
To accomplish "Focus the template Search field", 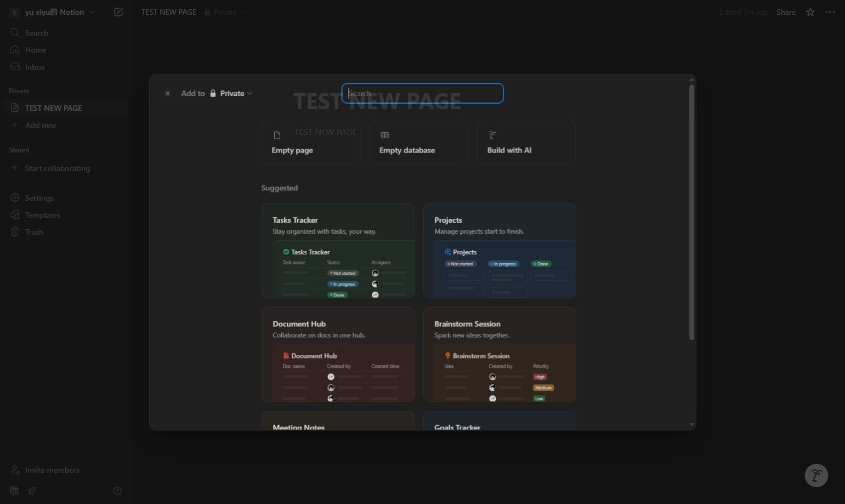I will click(423, 93).
